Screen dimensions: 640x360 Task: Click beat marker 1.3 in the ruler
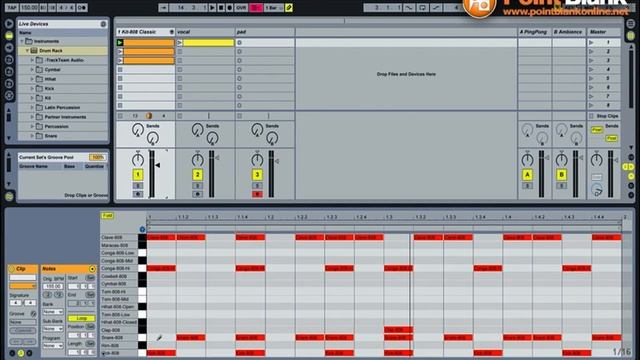389,218
